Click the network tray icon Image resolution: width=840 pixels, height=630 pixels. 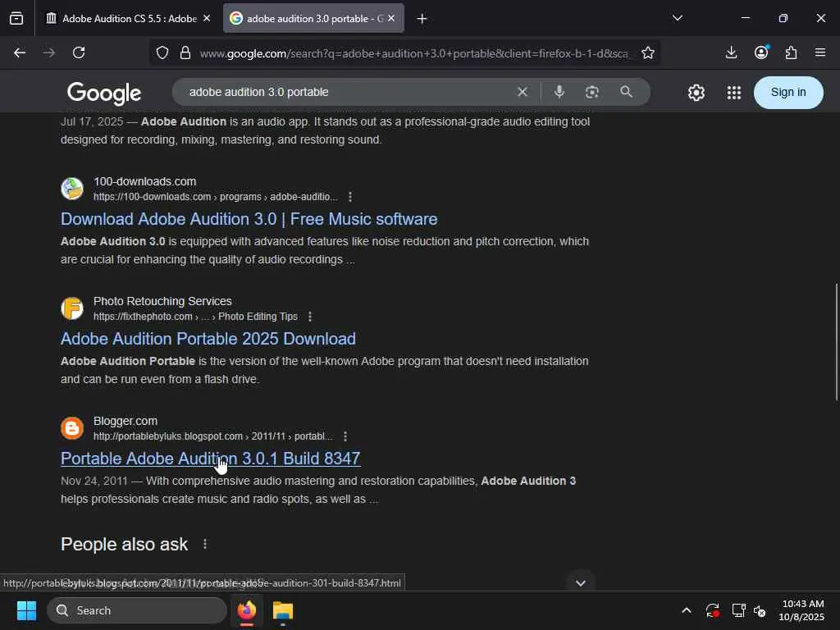click(738, 610)
